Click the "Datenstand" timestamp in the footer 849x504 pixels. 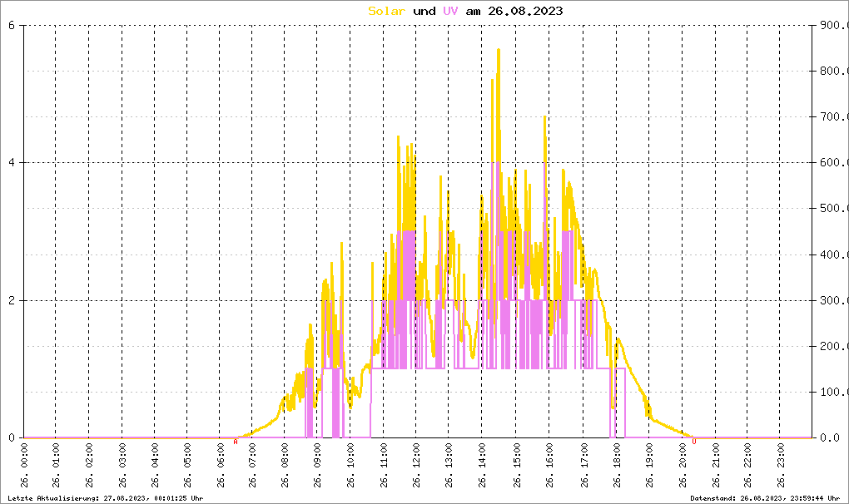click(766, 497)
